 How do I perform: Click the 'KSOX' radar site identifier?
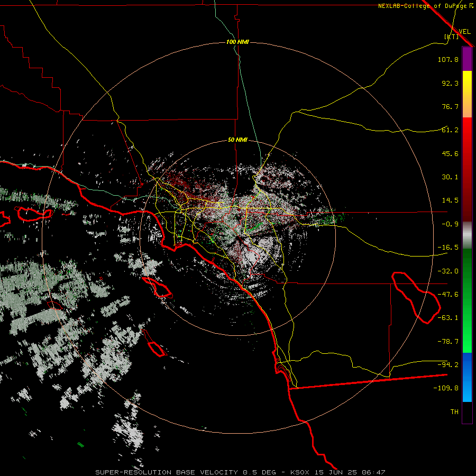(x=300, y=472)
